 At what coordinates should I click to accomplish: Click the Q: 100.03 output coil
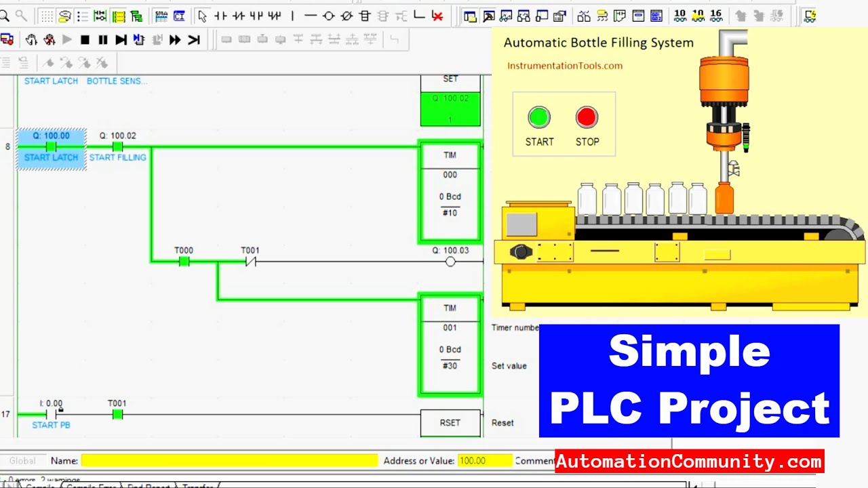point(450,262)
